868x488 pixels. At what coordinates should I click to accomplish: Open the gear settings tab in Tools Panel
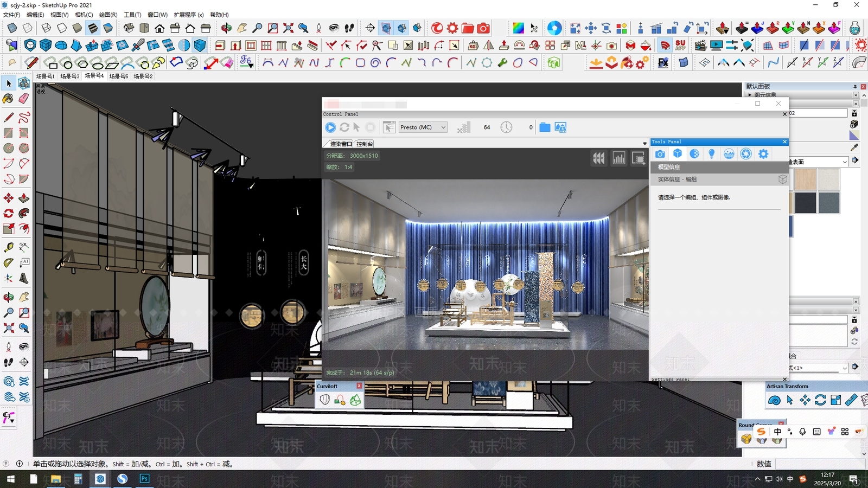coord(763,154)
